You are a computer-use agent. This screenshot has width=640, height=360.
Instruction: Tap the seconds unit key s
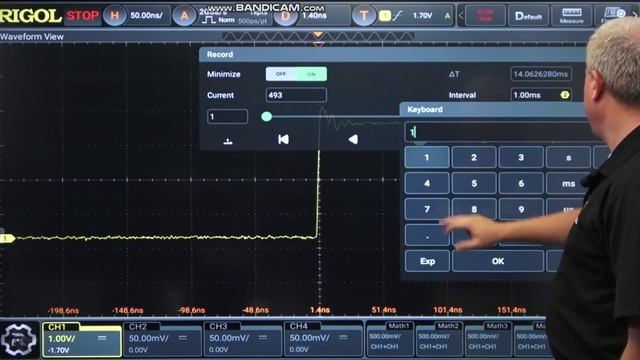[568, 157]
